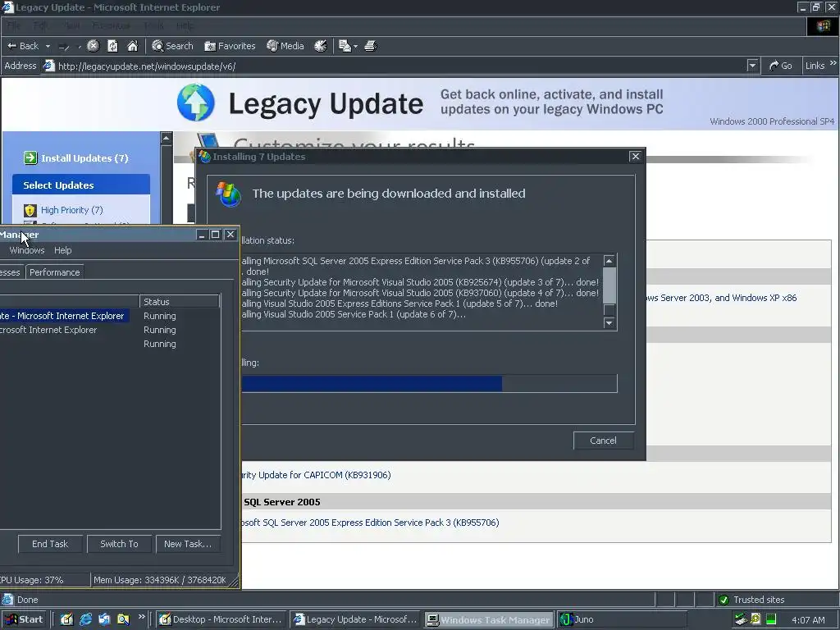Click the Legacy Update globe logo
This screenshot has height=630, width=840.
coord(195,103)
